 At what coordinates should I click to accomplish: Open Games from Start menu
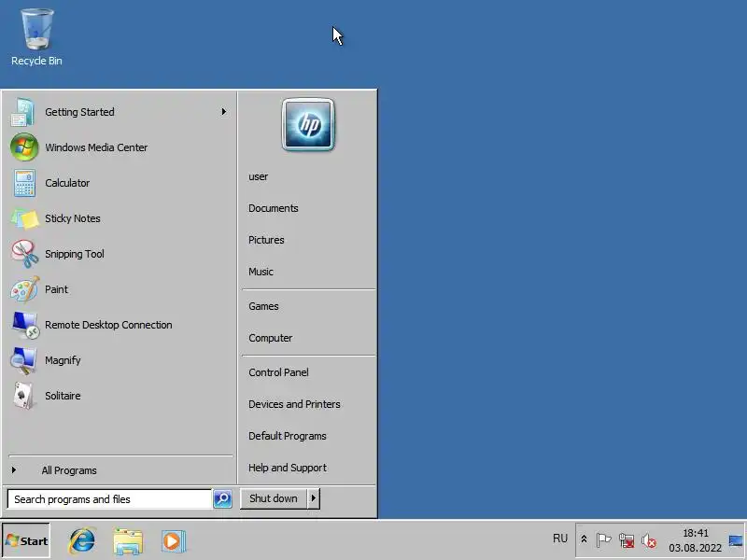pyautogui.click(x=263, y=306)
